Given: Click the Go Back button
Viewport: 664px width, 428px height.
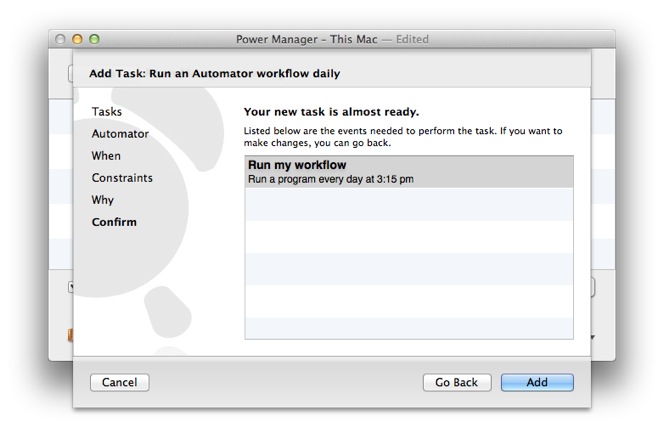Looking at the screenshot, I should [457, 382].
